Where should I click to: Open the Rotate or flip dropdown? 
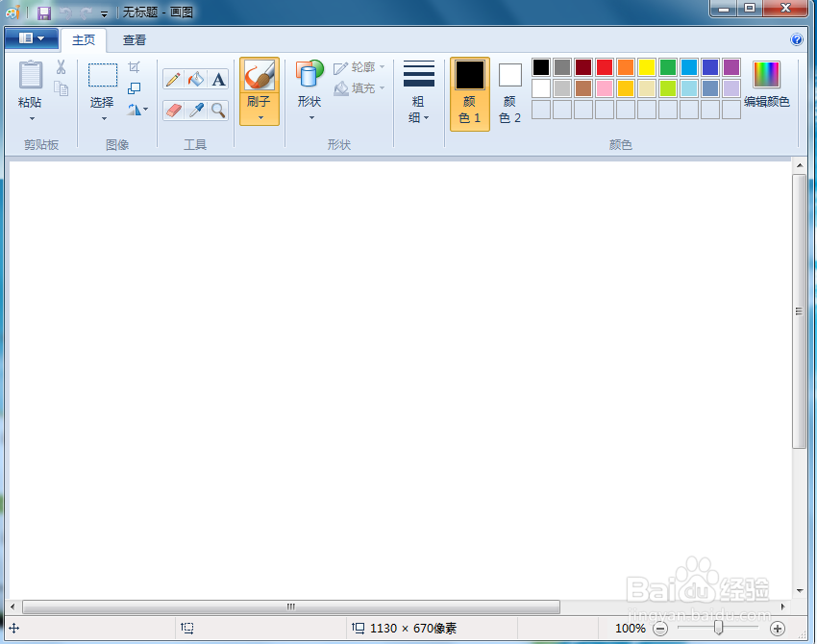(x=137, y=109)
